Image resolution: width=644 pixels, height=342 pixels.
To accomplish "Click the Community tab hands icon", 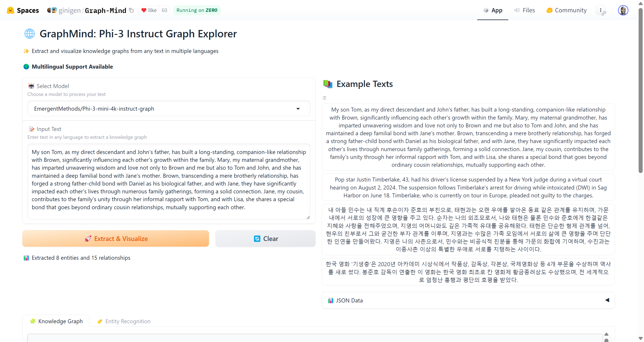I will click(x=549, y=10).
